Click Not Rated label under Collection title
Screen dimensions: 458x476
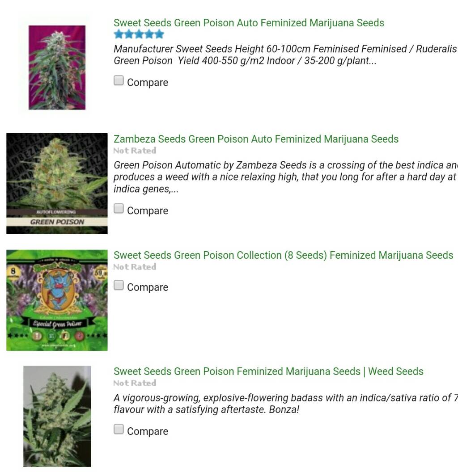click(135, 267)
